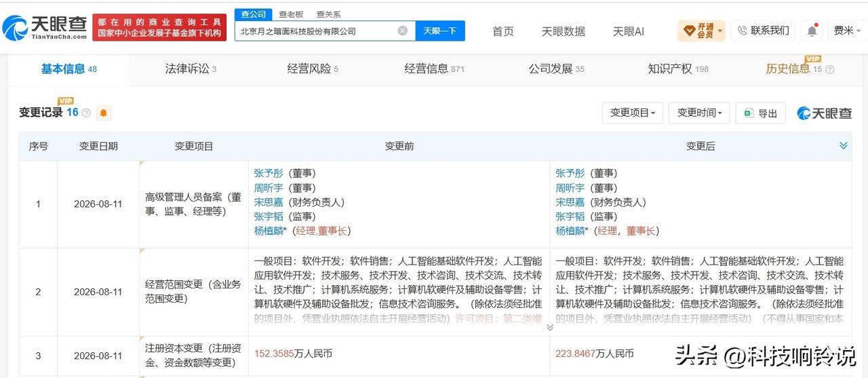Open the 费米 user dropdown
Image resolution: width=868 pixels, height=378 pixels.
[846, 31]
